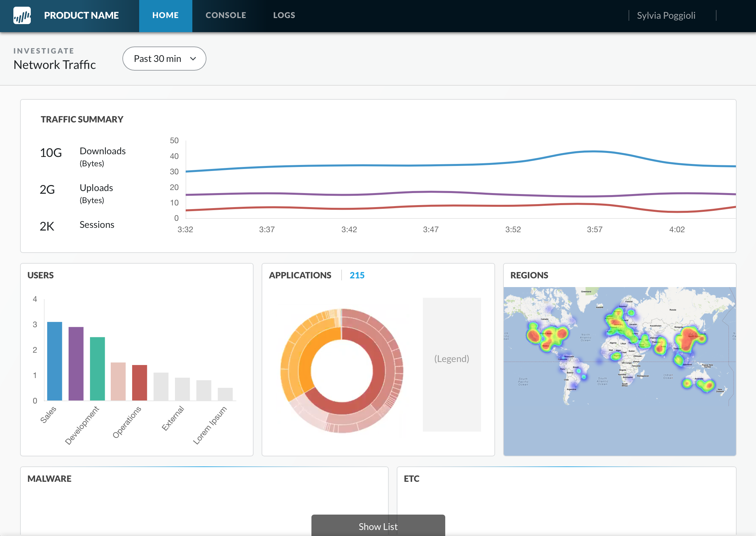The width and height of the screenshot is (756, 536).
Task: Switch to the Console tab
Action: (x=226, y=15)
